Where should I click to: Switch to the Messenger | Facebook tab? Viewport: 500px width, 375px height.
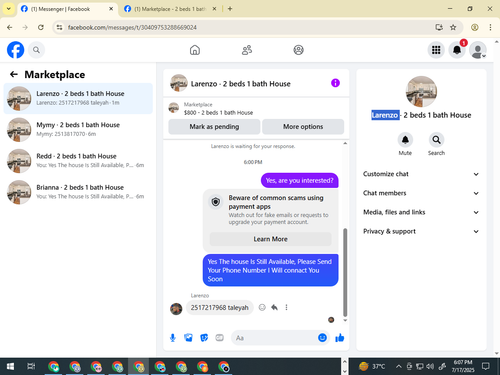(67, 9)
